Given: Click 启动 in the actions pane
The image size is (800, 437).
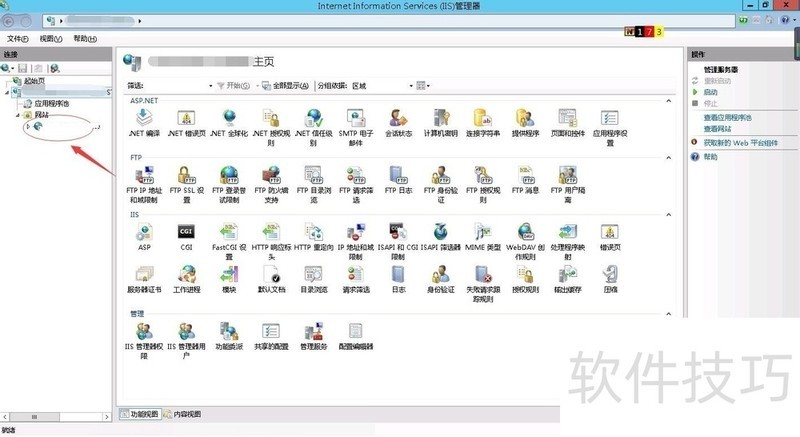Looking at the screenshot, I should [710, 92].
